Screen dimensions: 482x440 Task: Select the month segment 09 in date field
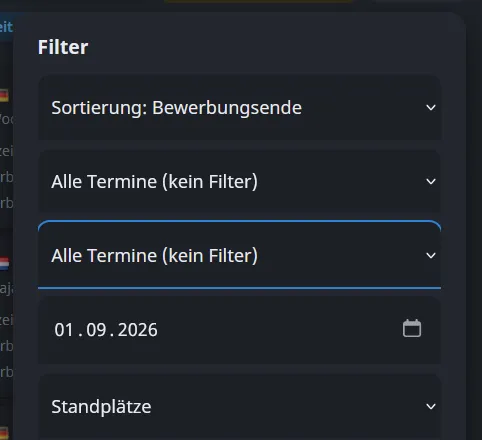(96, 330)
